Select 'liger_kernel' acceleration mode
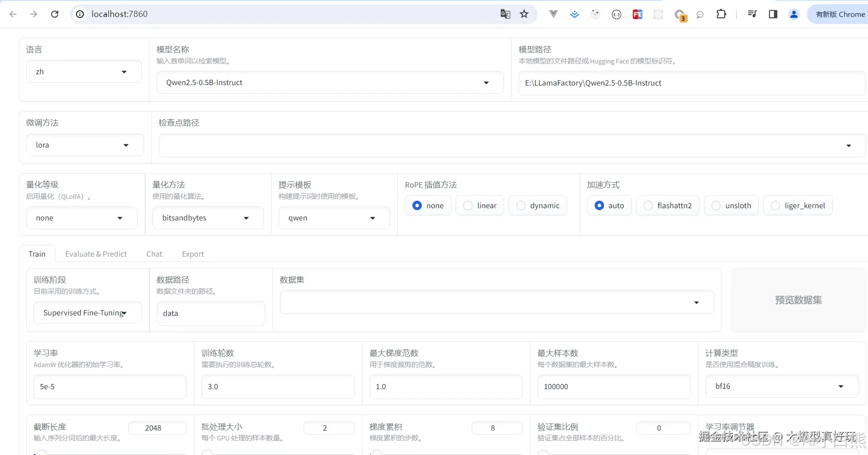 798,205
